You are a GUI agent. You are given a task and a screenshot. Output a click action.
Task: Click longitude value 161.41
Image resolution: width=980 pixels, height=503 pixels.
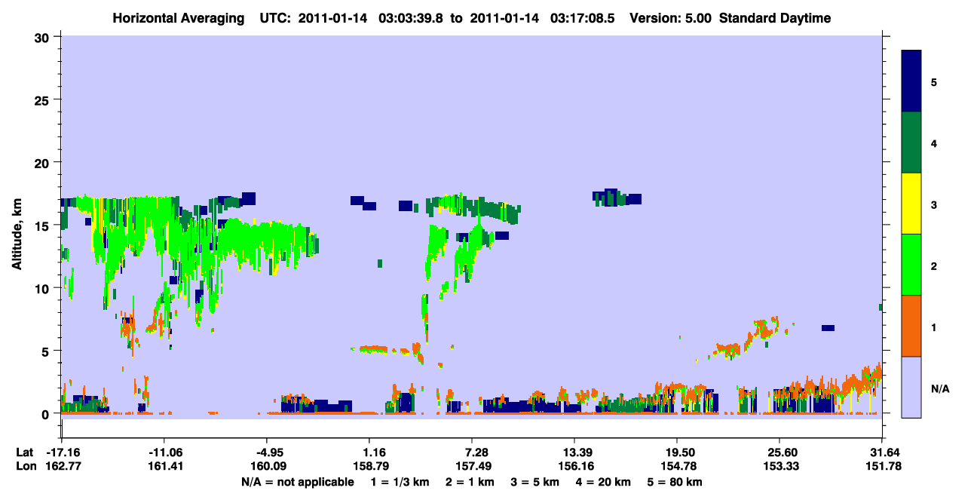(164, 466)
